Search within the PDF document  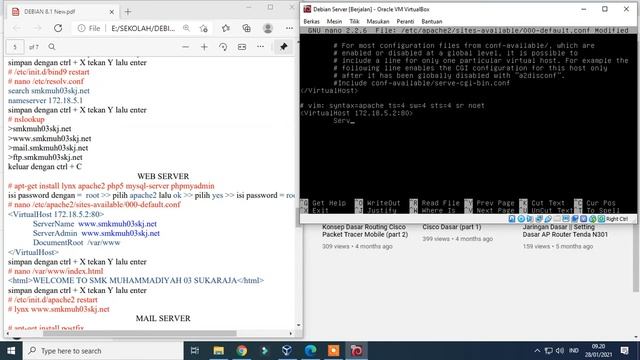(x=52, y=47)
